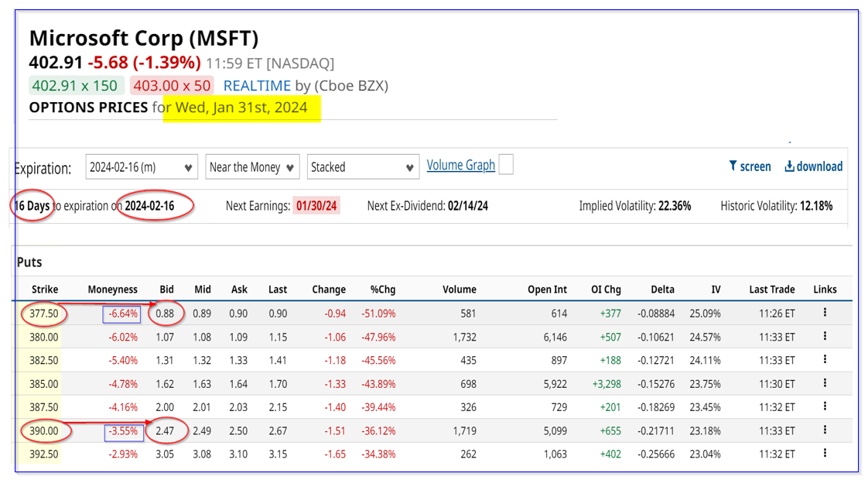Click the -51.09% percent change value
Viewport: 868px width, 480px height.
tap(378, 314)
